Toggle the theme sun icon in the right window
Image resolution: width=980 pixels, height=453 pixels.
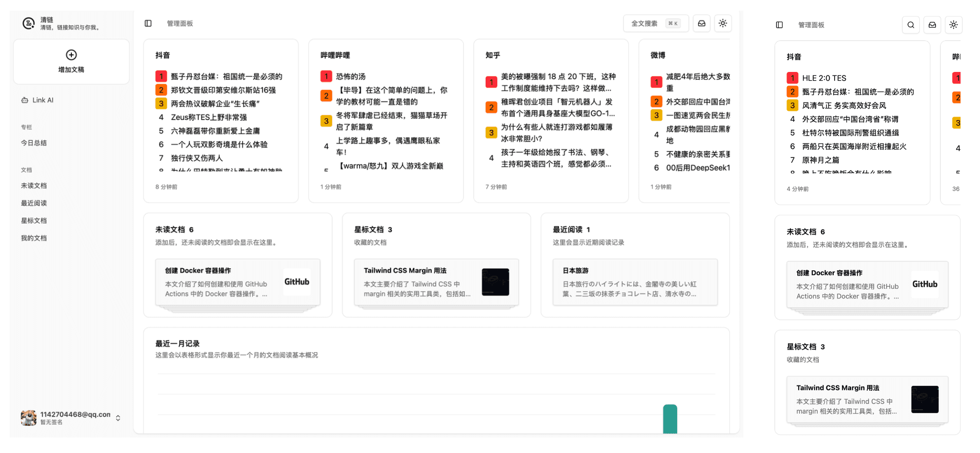coord(954,25)
